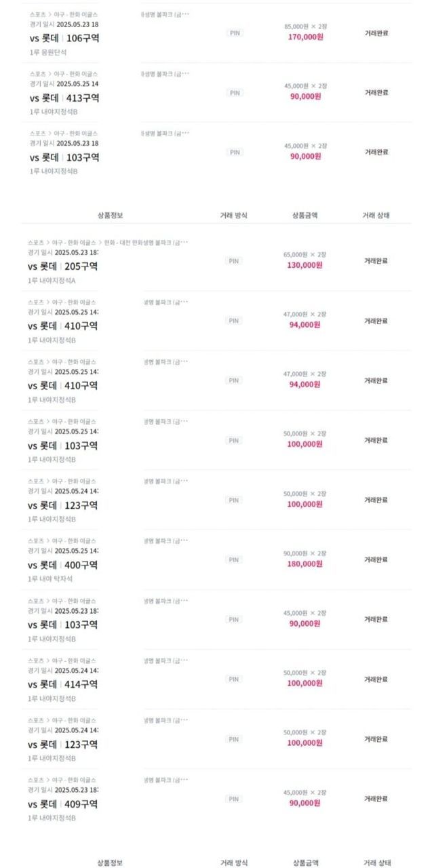The width and height of the screenshot is (434, 868).
Task: Open the vs 롯데 106구역 ticket listing
Action: 64,38
